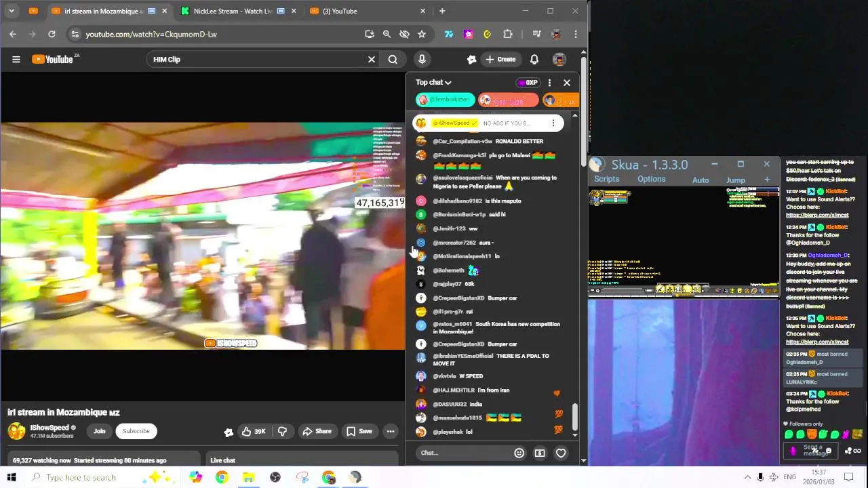Screen dimensions: 868x488
Task: Open the chat emoji picker
Action: point(519,453)
